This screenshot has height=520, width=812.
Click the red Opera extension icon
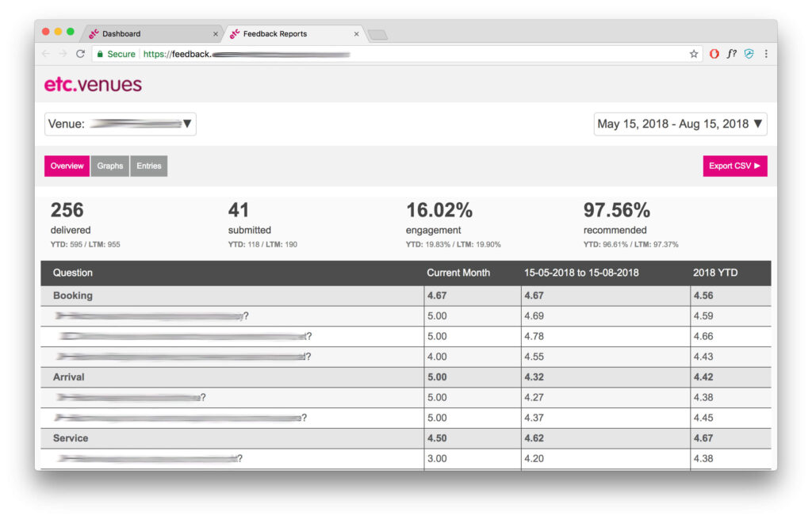pos(714,54)
